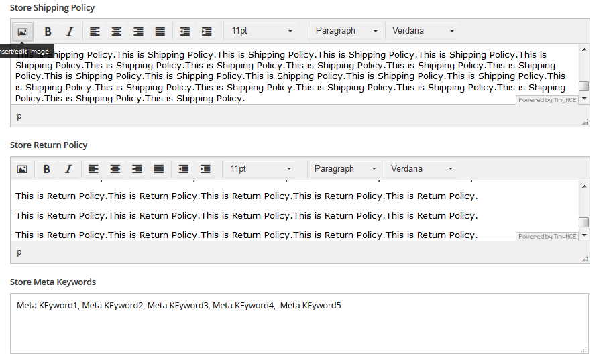The height and width of the screenshot is (364, 613).
Task: Align center in Shipping Policy editor
Action: (116, 32)
